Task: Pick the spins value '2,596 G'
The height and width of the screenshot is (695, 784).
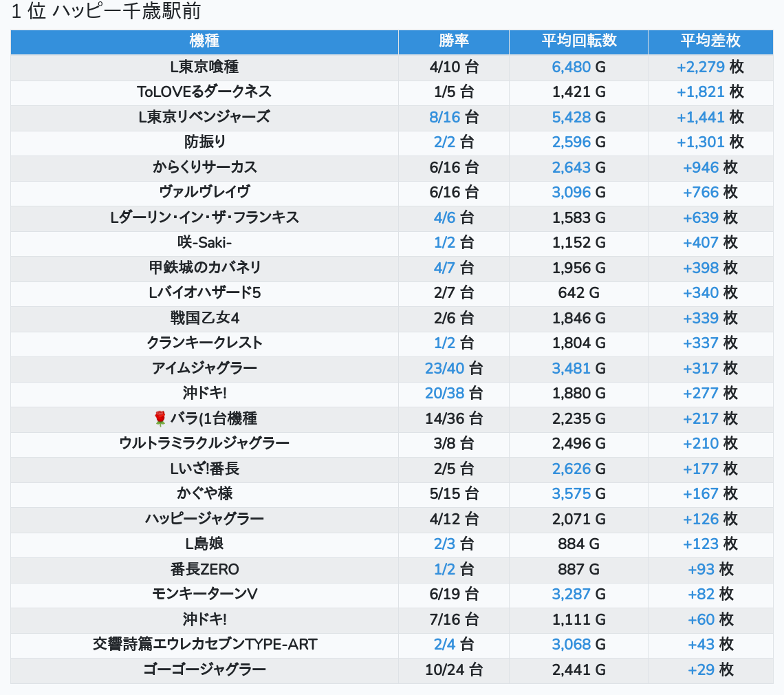Action: point(578,142)
